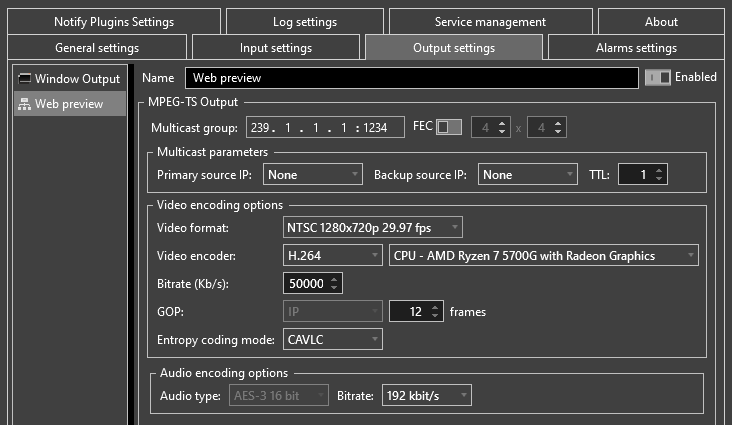Decrease the second FEC value spinner

(x=558, y=131)
